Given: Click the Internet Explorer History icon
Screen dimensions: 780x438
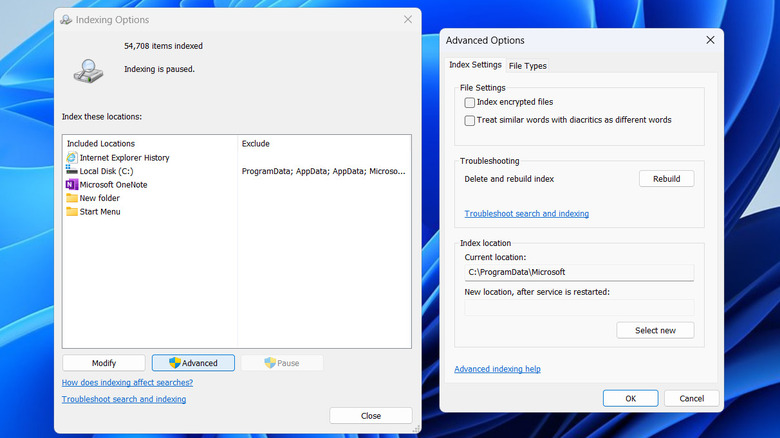Looking at the screenshot, I should coord(72,158).
